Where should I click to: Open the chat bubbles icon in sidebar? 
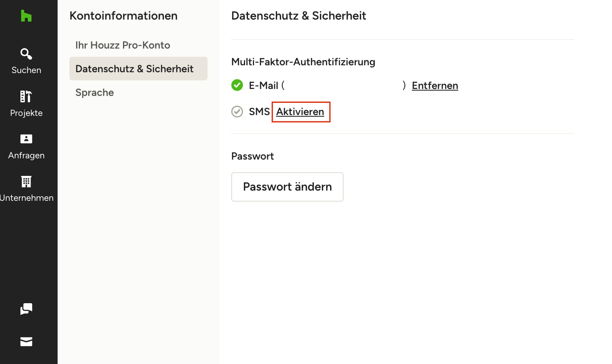(x=26, y=309)
